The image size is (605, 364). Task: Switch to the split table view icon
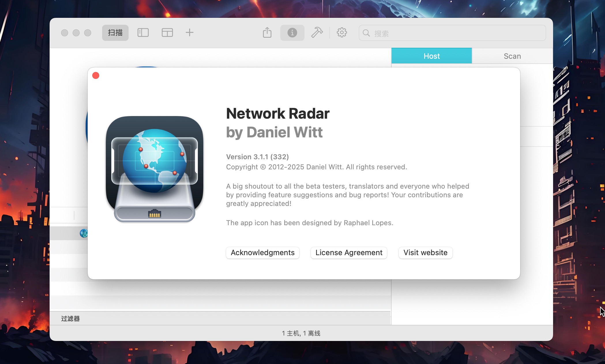tap(167, 33)
